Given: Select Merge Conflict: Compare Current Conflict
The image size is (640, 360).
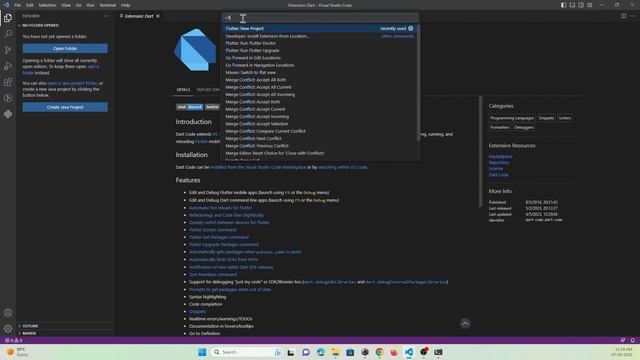Looking at the screenshot, I should (320, 131).
